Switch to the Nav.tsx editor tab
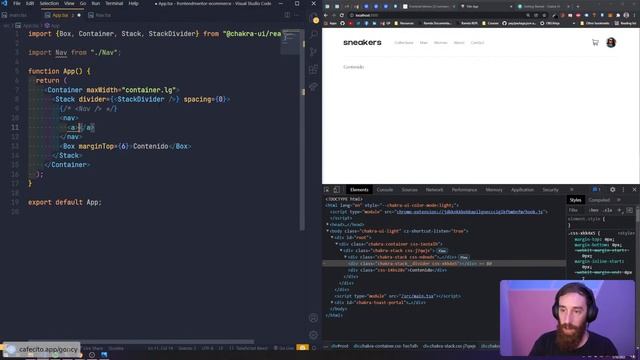The height and width of the screenshot is (360, 640). (100, 15)
